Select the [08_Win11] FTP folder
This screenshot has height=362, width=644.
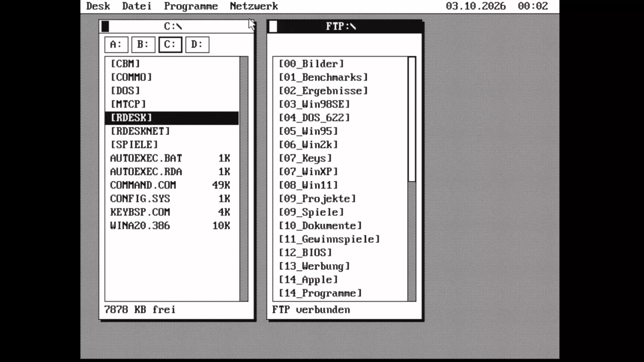[340, 185]
